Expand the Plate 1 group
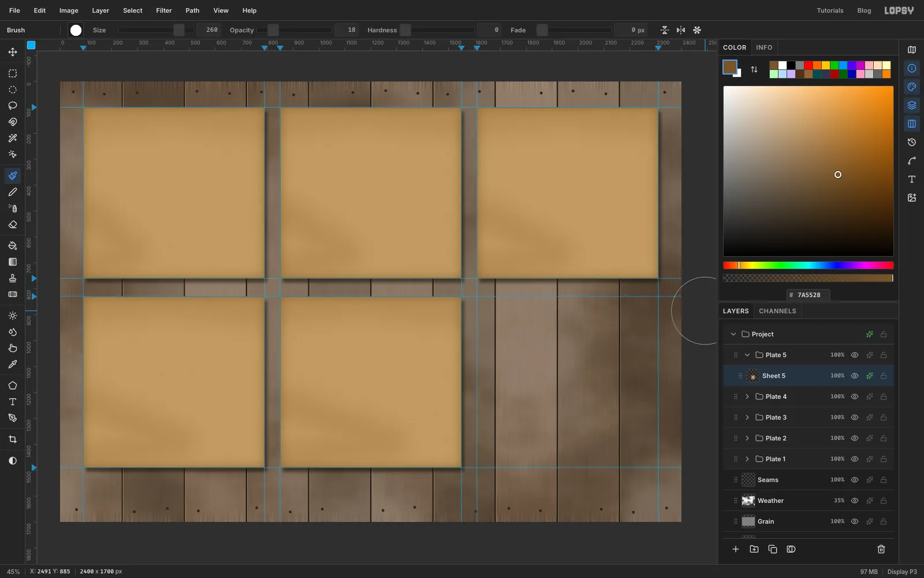The width and height of the screenshot is (924, 578). point(747,459)
